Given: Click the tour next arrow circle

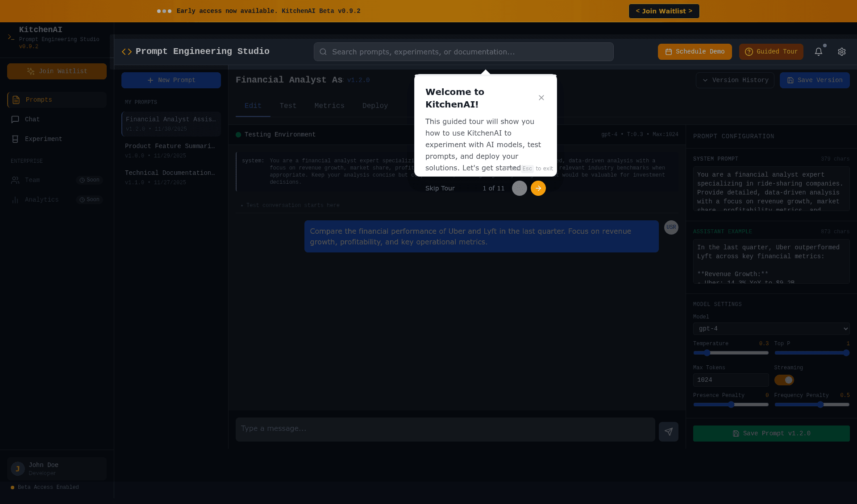Looking at the screenshot, I should click(x=538, y=188).
